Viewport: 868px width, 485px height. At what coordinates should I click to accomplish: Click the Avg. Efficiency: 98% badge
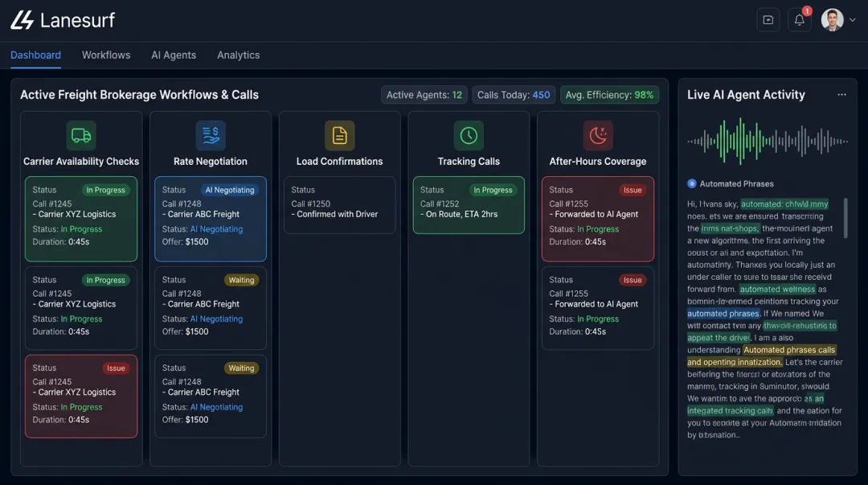(x=609, y=95)
